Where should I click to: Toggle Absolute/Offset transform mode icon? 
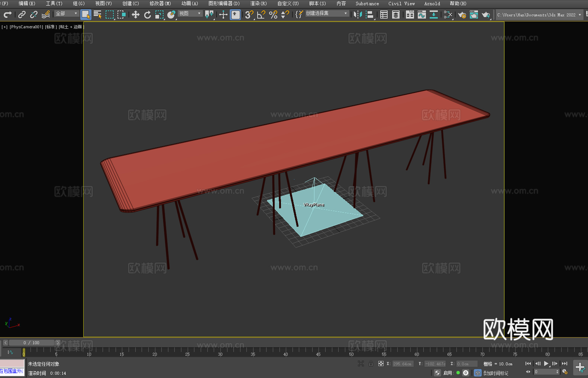click(x=381, y=364)
